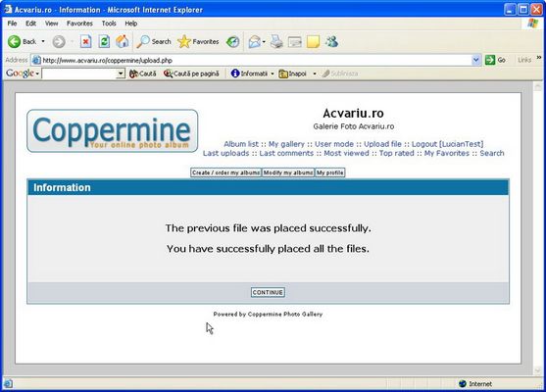Click the Forward arrow icon
The width and height of the screenshot is (546, 392).
59,42
